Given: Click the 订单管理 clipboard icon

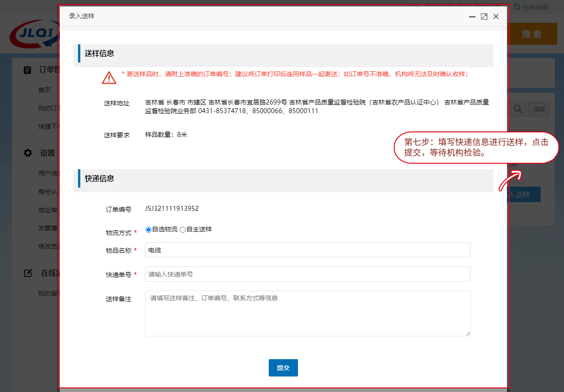Looking at the screenshot, I should [27, 70].
